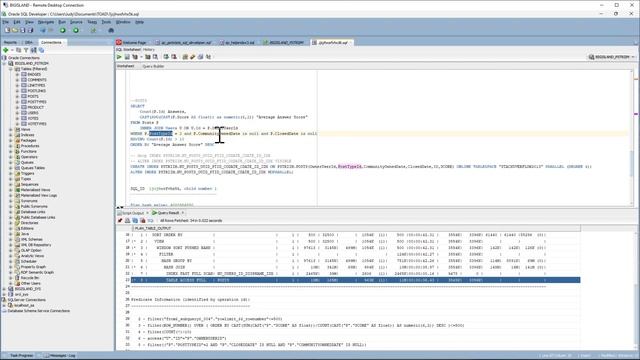The image size is (640, 360).
Task: Click the Forward navigation arrow icon
Action: tap(51, 30)
